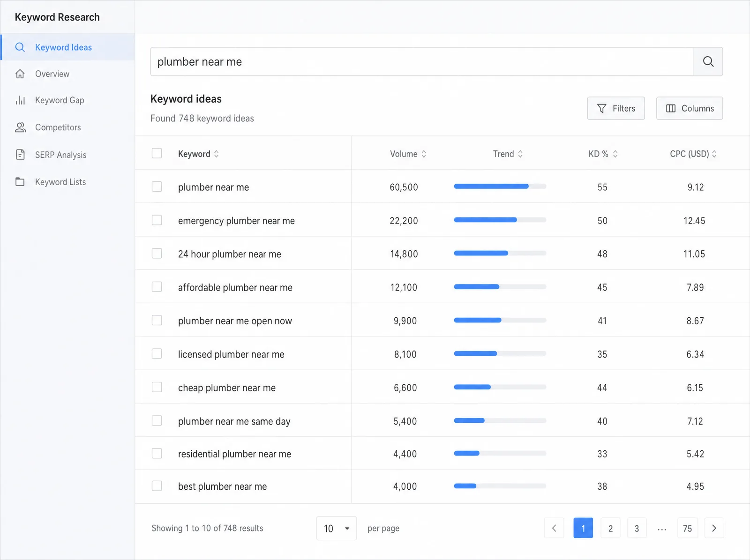Screen dimensions: 750x560
Task: Open the Keyword Ideas section
Action: (67, 47)
